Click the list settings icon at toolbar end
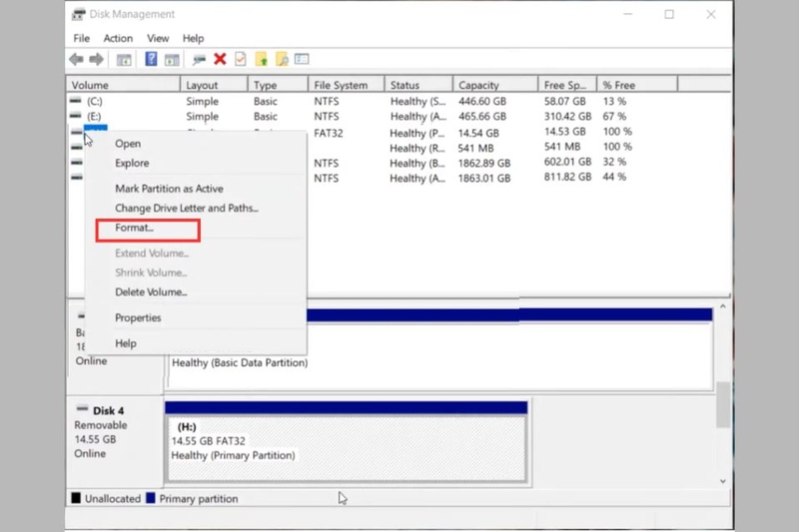Image resolution: width=799 pixels, height=532 pixels. (x=302, y=59)
